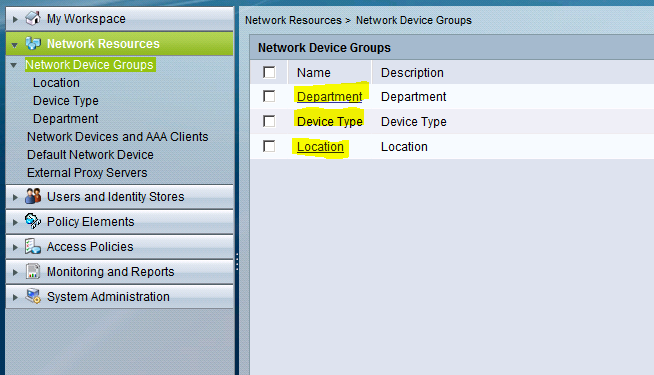Select Device Type in the sidebar tree
The image size is (654, 375).
point(66,101)
